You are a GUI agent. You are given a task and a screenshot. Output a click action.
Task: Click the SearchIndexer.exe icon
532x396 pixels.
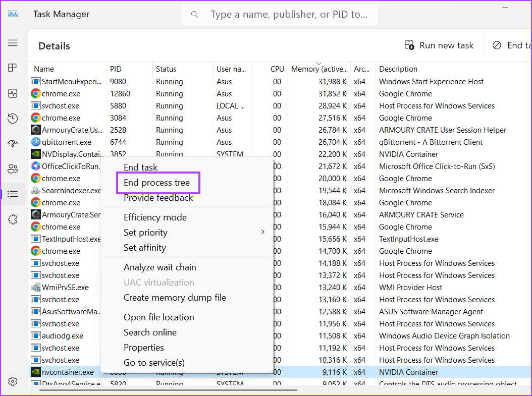point(36,191)
